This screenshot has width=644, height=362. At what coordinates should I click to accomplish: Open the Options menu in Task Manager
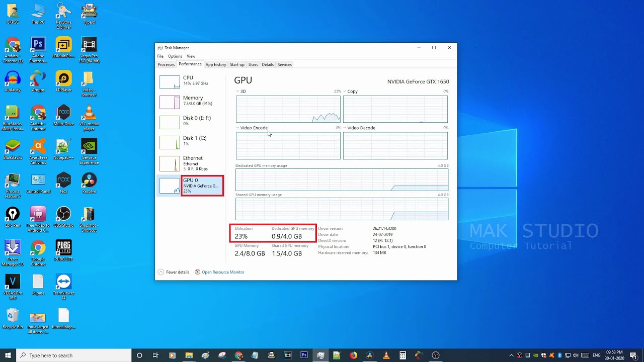coord(175,56)
